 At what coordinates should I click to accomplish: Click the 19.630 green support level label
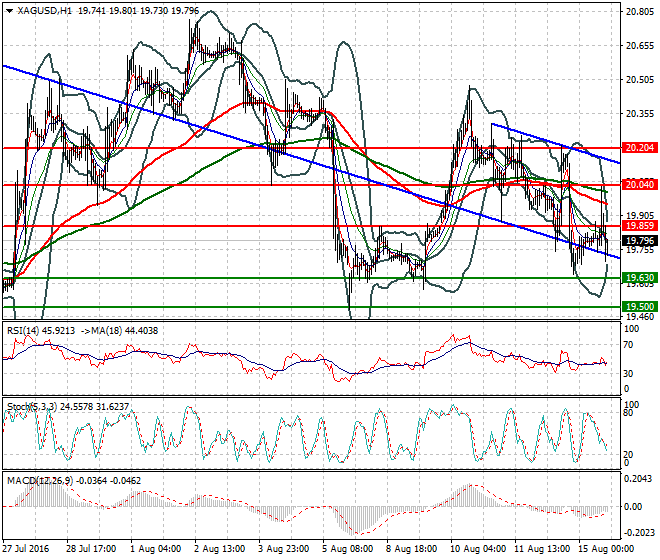[640, 278]
